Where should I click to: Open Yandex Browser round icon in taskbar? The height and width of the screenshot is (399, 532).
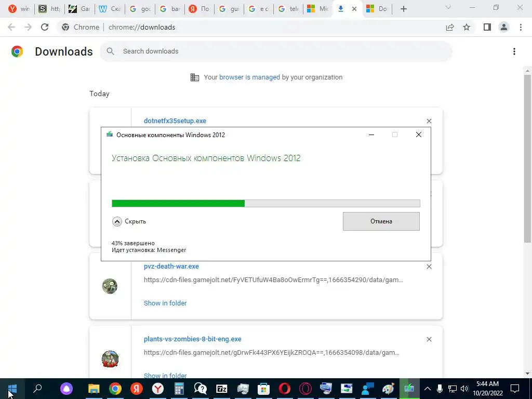pos(157,389)
